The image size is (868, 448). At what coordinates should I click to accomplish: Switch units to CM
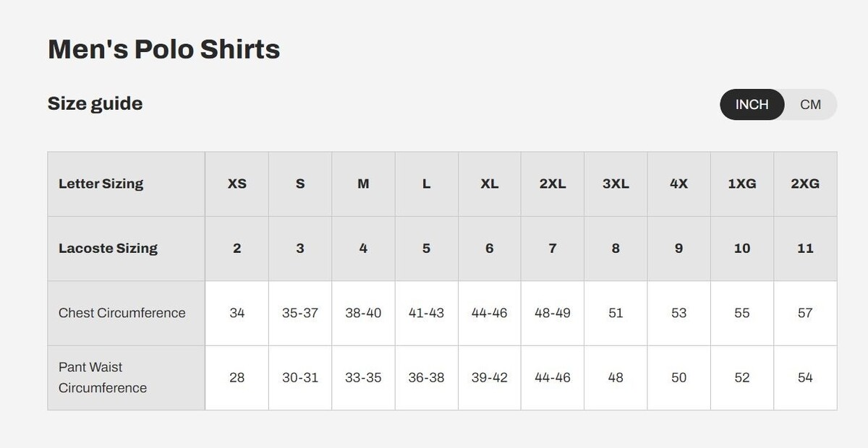(x=810, y=105)
